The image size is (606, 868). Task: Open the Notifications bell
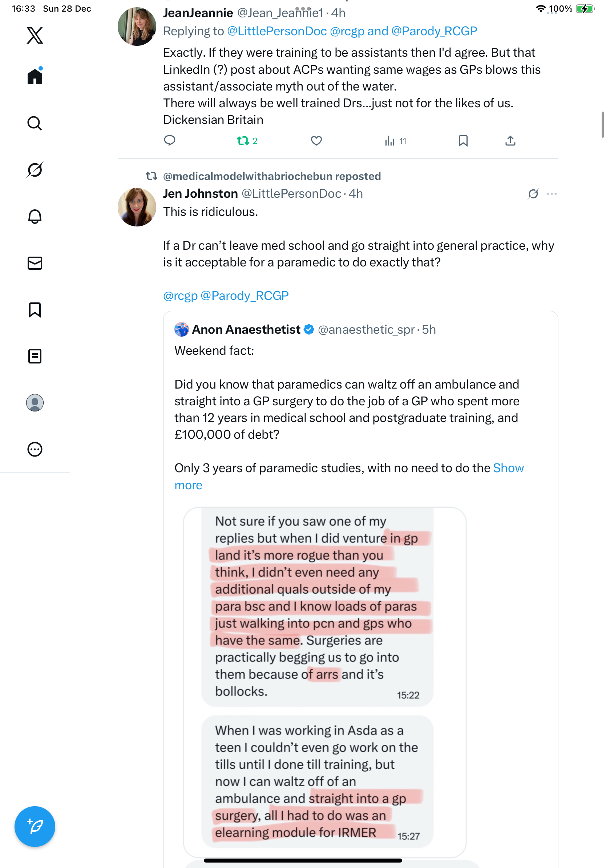tap(35, 217)
